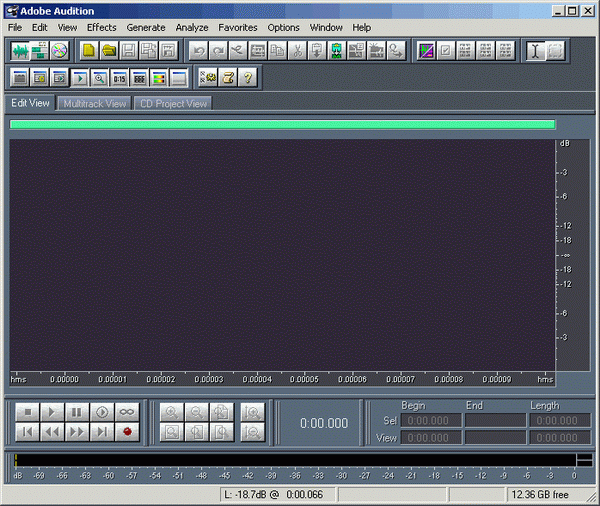Click the Stop transport button

(x=28, y=412)
